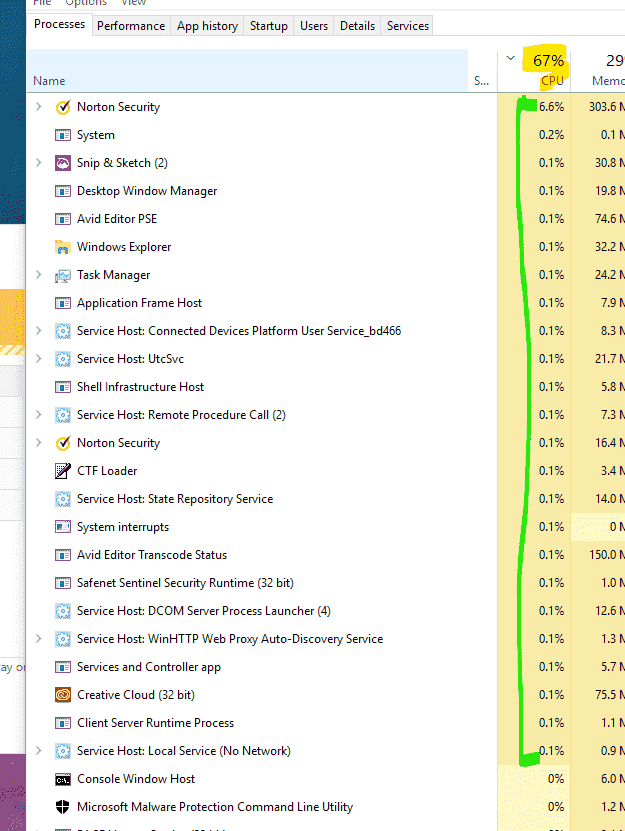Go to the Startup tab
This screenshot has width=625, height=831.
tap(269, 26)
